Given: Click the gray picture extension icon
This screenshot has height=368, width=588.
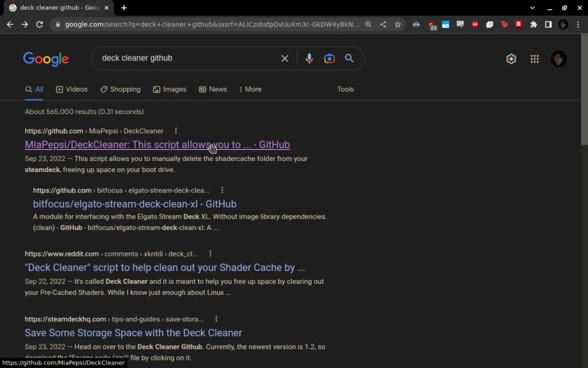Looking at the screenshot, I should pyautogui.click(x=460, y=24).
